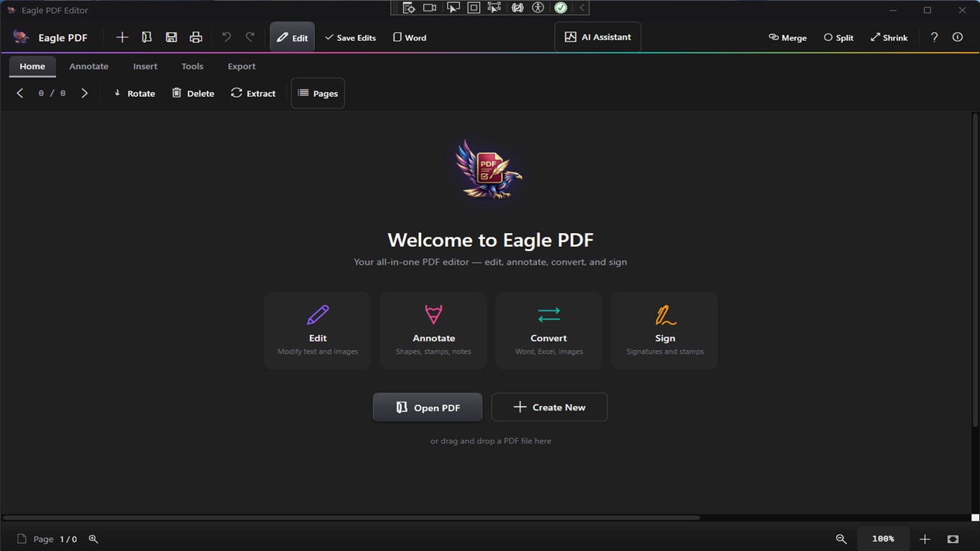Click the Create New button
Screen dimensions: 980x551
[x=549, y=407]
